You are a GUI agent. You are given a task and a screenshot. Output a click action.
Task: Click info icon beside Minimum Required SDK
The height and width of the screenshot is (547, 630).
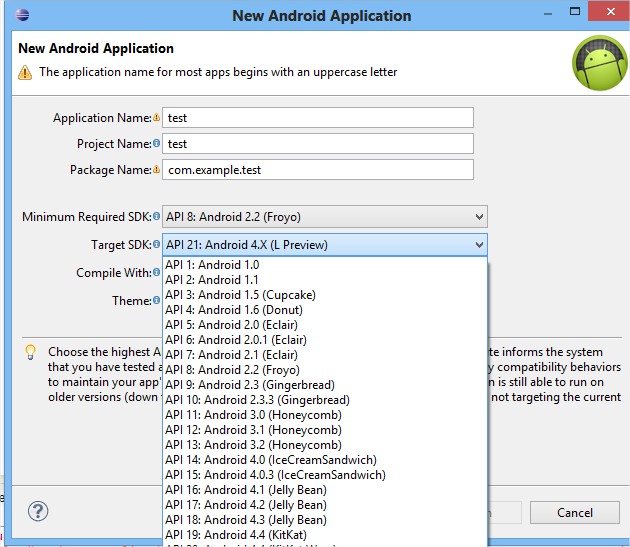[x=156, y=216]
